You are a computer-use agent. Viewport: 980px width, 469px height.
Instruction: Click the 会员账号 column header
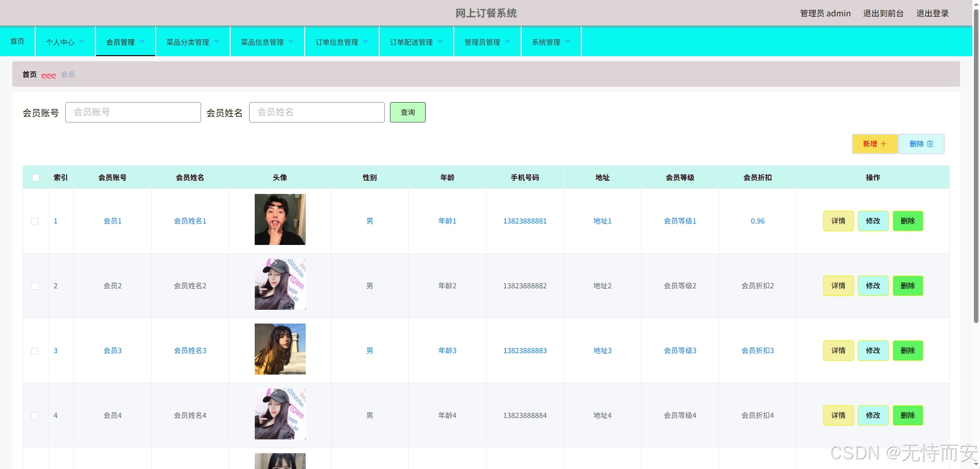pos(112,178)
